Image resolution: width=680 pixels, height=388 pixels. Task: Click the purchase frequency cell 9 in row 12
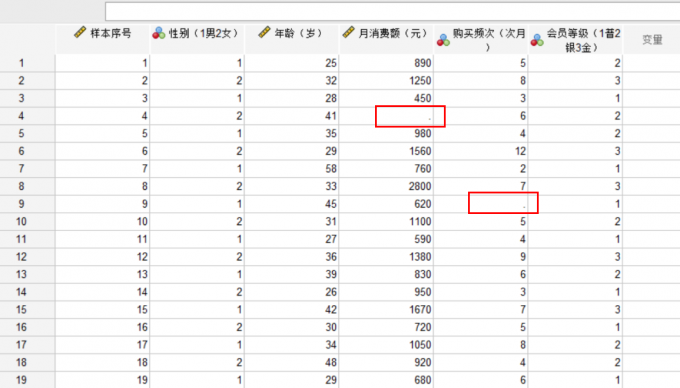point(481,257)
